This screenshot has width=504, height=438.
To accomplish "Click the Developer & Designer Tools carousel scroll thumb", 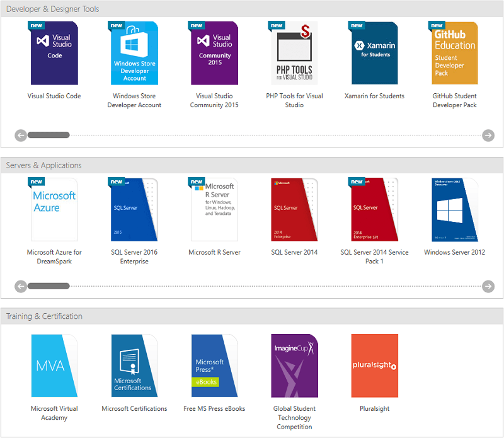I will pyautogui.click(x=49, y=135).
